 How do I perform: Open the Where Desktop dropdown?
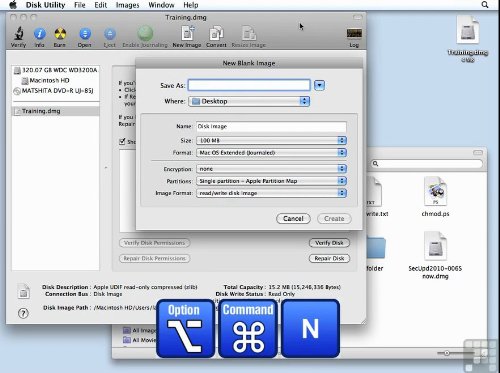coord(249,101)
